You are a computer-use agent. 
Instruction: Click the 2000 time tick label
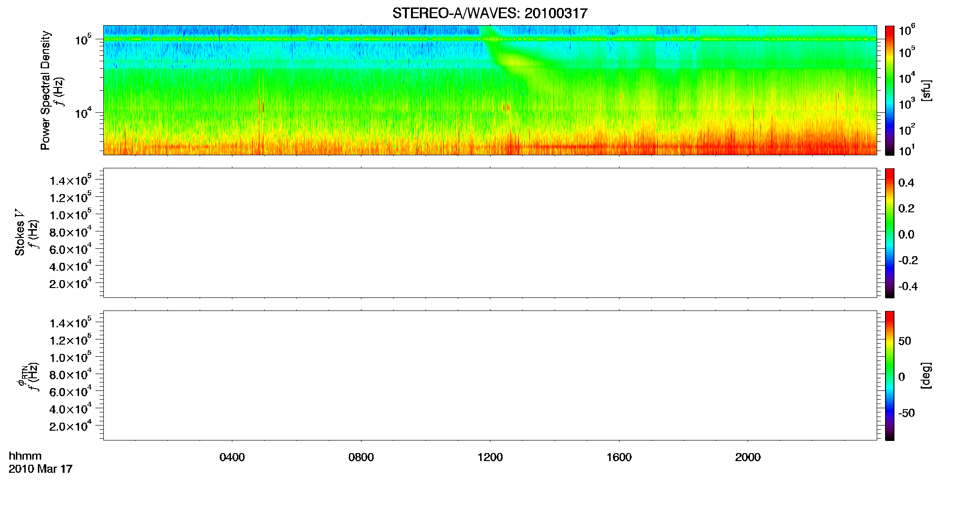748,457
